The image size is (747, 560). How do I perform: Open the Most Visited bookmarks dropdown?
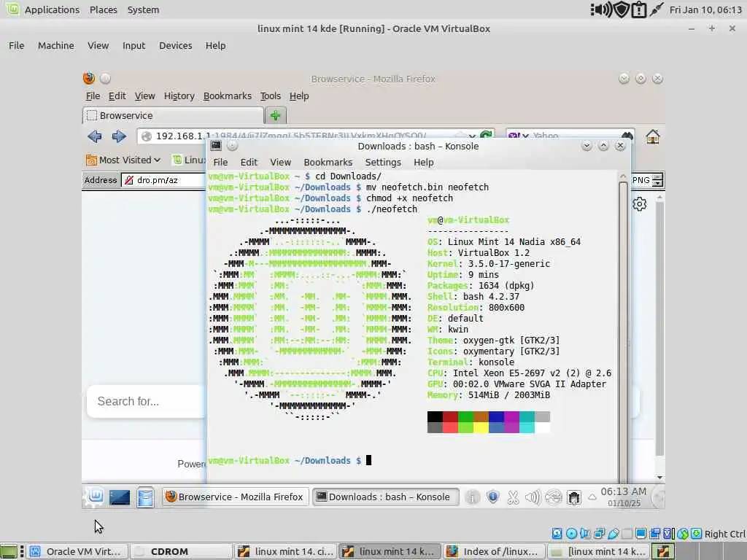123,160
